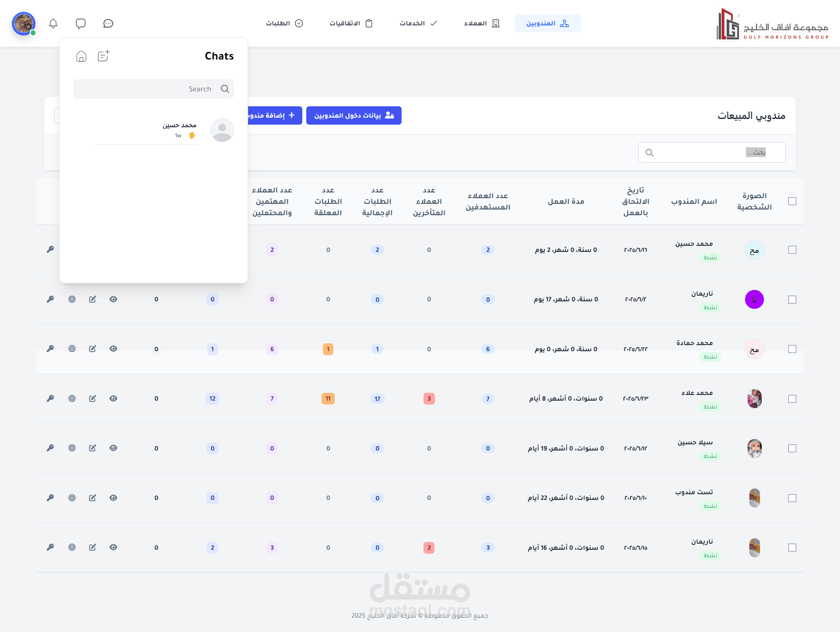Image resolution: width=840 pixels, height=632 pixels.
Task: Click the home icon in Chats panel
Action: point(81,56)
